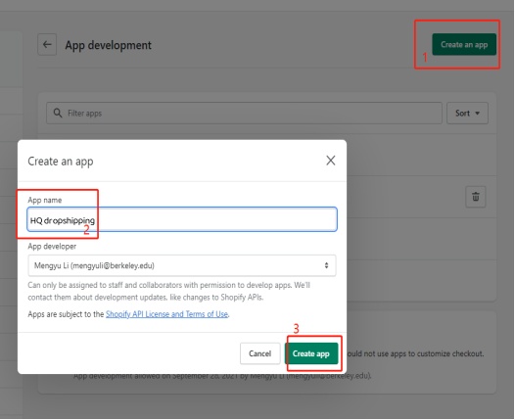Click the magnifier icon in Filter apps
This screenshot has width=515, height=420.
pyautogui.click(x=58, y=113)
